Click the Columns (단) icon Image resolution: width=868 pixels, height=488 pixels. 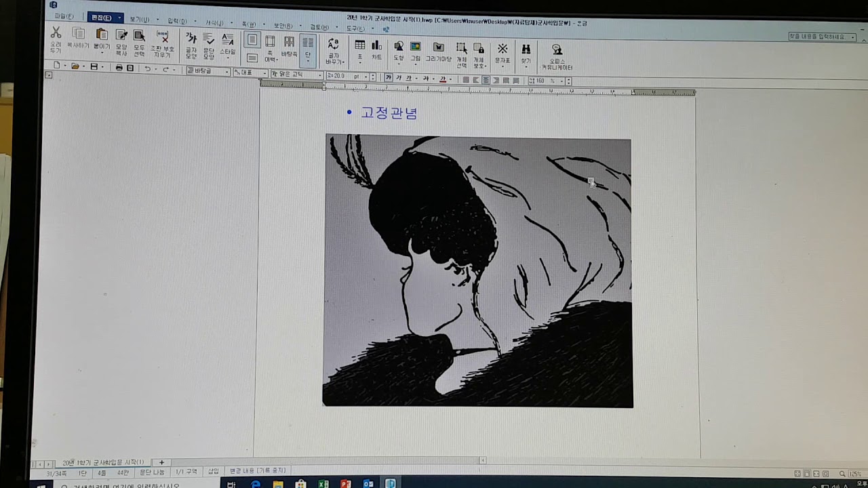click(308, 43)
